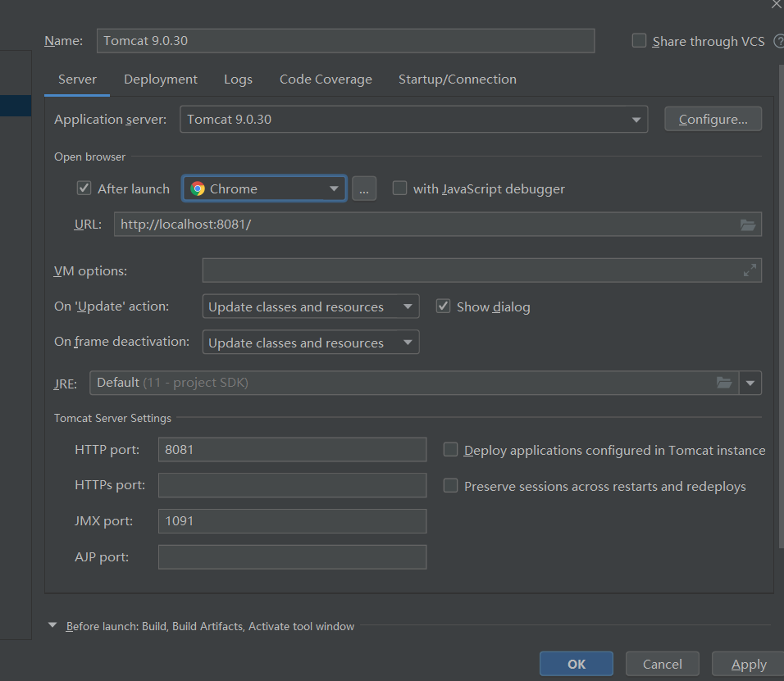Click the help question mark icon

tap(779, 41)
